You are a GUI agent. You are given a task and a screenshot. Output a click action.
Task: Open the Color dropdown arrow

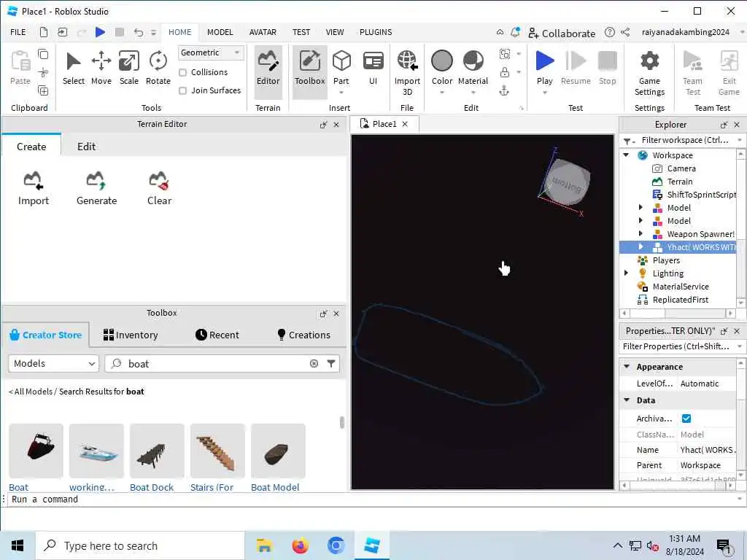[x=441, y=93]
